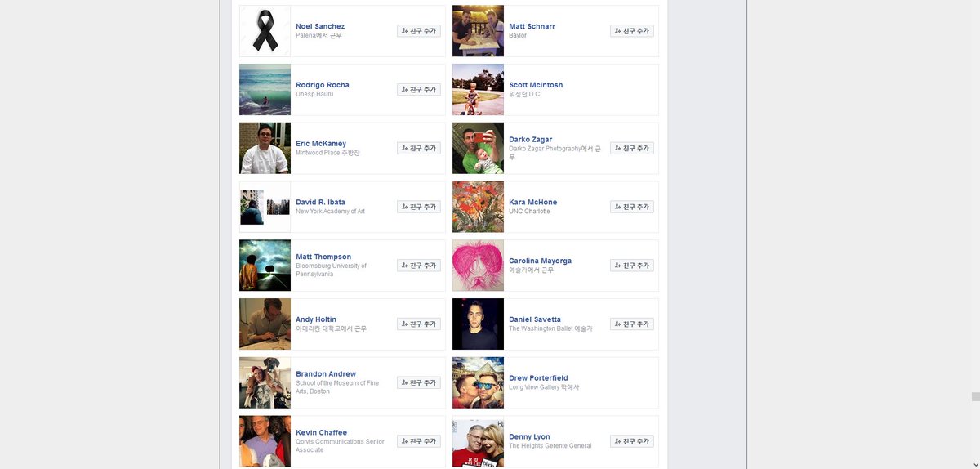The height and width of the screenshot is (469, 980).
Task: Open David R. Ibata's profile name
Action: [x=320, y=202]
